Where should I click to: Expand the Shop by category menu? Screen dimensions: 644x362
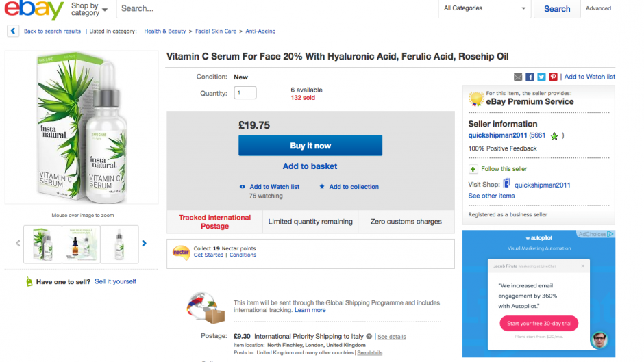[89, 9]
